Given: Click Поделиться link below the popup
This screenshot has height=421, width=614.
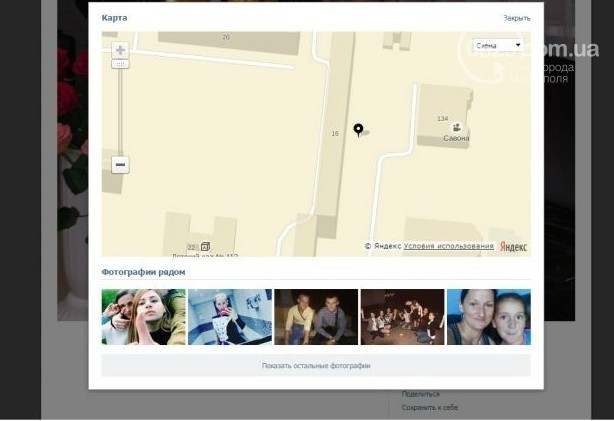Looking at the screenshot, I should [420, 394].
